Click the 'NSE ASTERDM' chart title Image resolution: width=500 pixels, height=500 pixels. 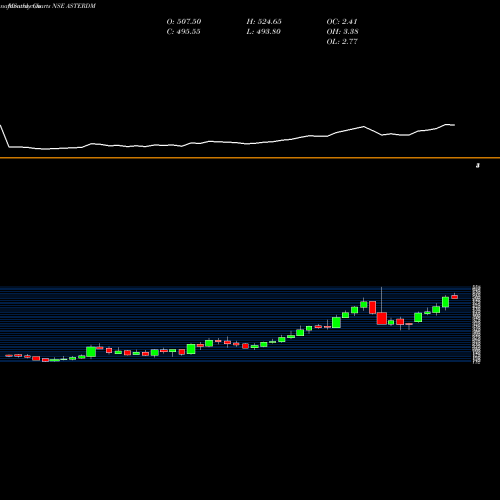pyautogui.click(x=74, y=6)
